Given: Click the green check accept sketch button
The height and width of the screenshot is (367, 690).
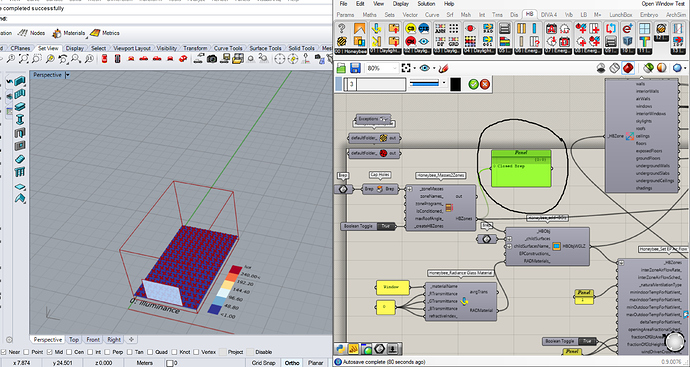Looking at the screenshot, I should click(x=473, y=84).
